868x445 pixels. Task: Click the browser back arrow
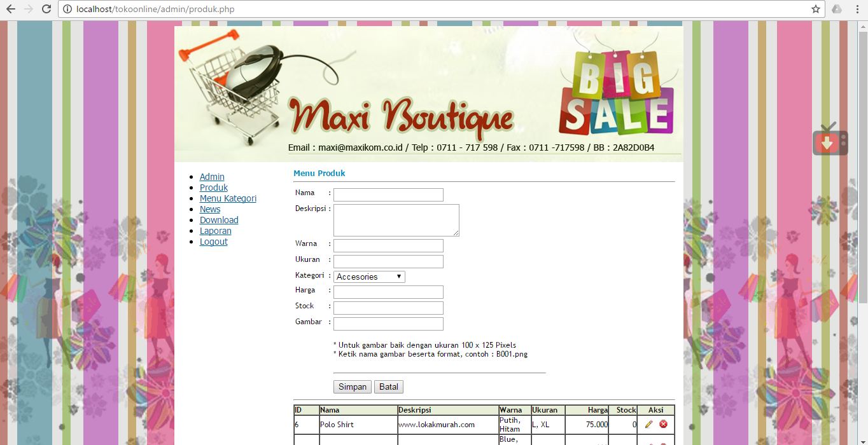11,10
